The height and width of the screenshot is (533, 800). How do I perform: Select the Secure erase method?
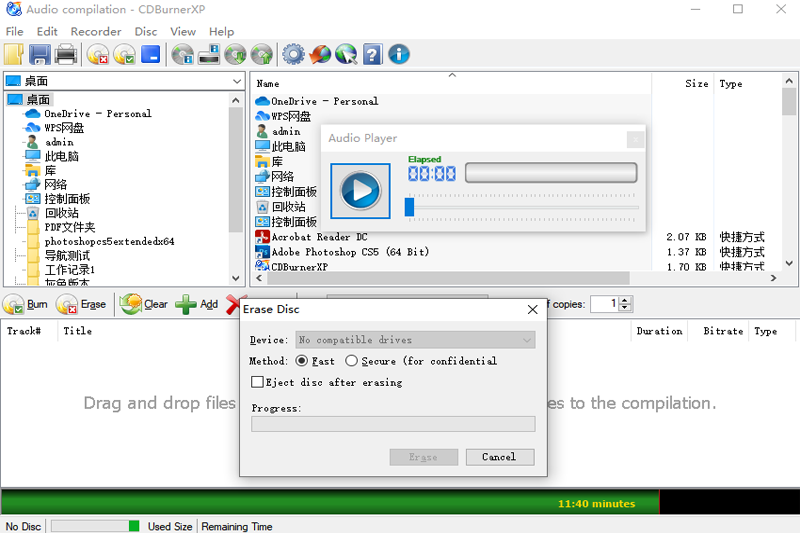pyautogui.click(x=352, y=361)
